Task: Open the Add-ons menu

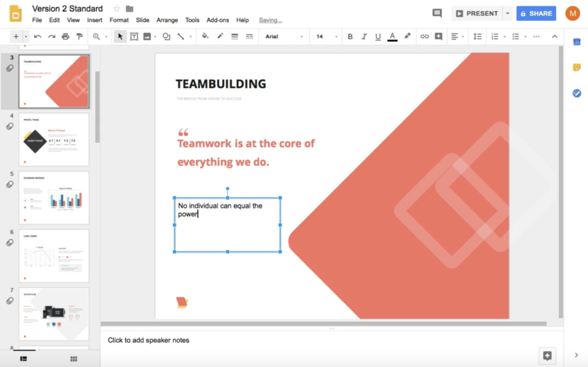Action: pos(217,20)
